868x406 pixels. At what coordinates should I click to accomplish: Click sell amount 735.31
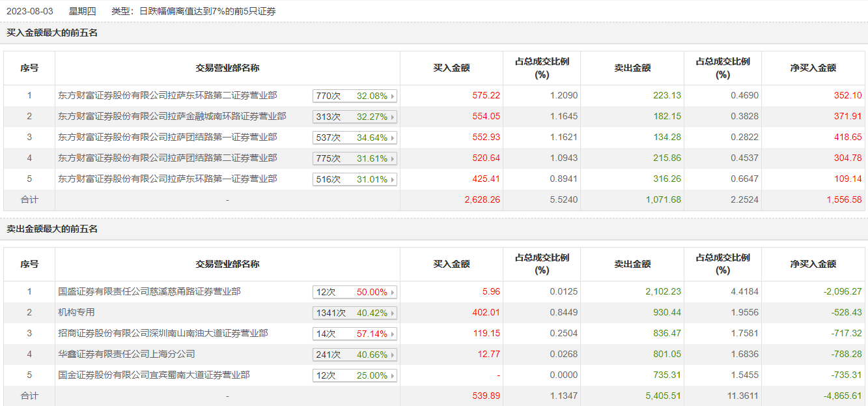(x=667, y=375)
